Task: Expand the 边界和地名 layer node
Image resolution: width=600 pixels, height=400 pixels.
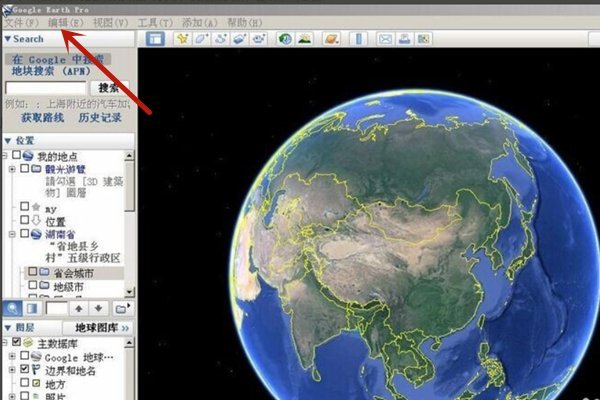Action: point(12,369)
